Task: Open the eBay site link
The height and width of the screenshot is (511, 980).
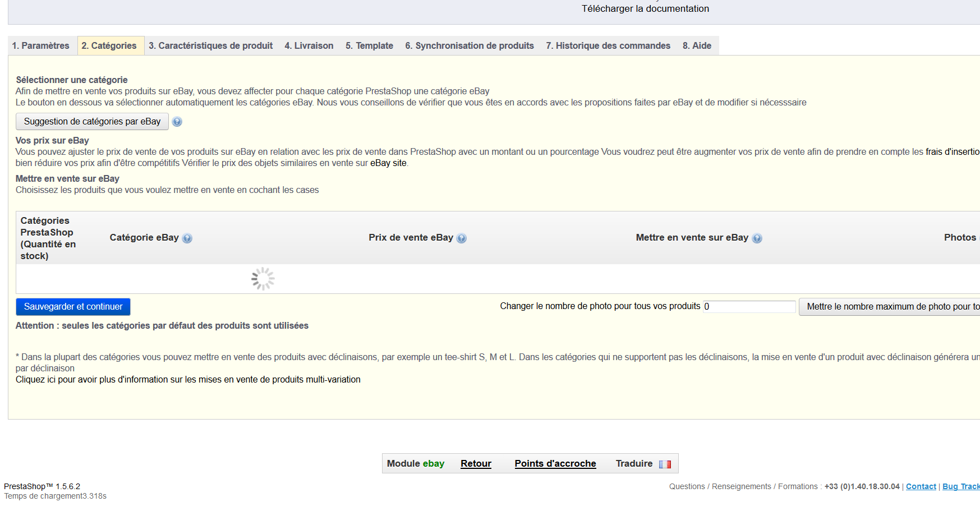Action: point(388,163)
